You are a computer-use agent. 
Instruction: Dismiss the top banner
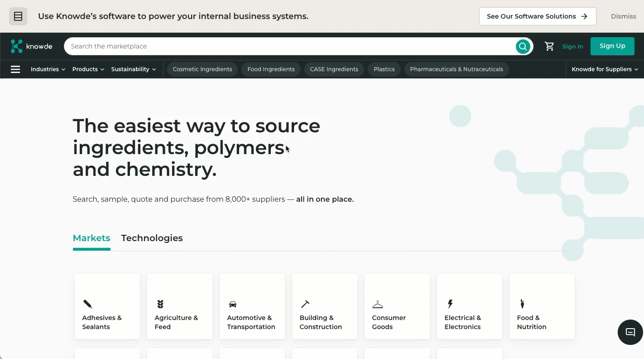click(624, 16)
